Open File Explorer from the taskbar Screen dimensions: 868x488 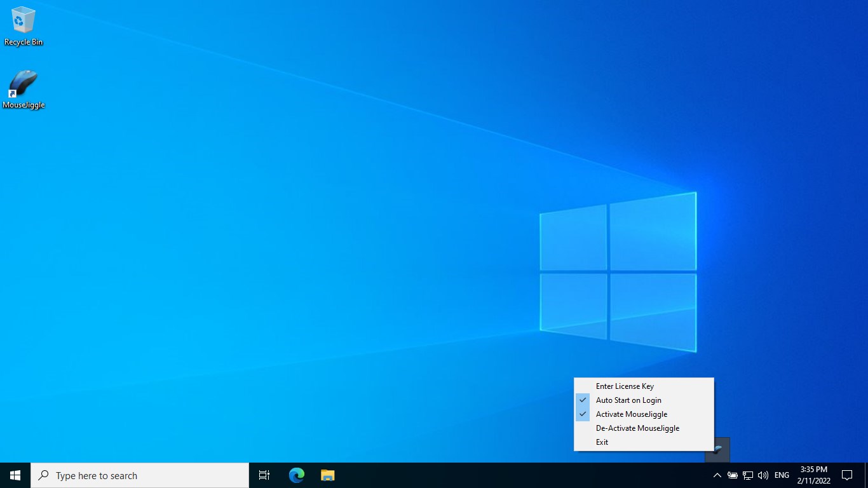pyautogui.click(x=327, y=475)
